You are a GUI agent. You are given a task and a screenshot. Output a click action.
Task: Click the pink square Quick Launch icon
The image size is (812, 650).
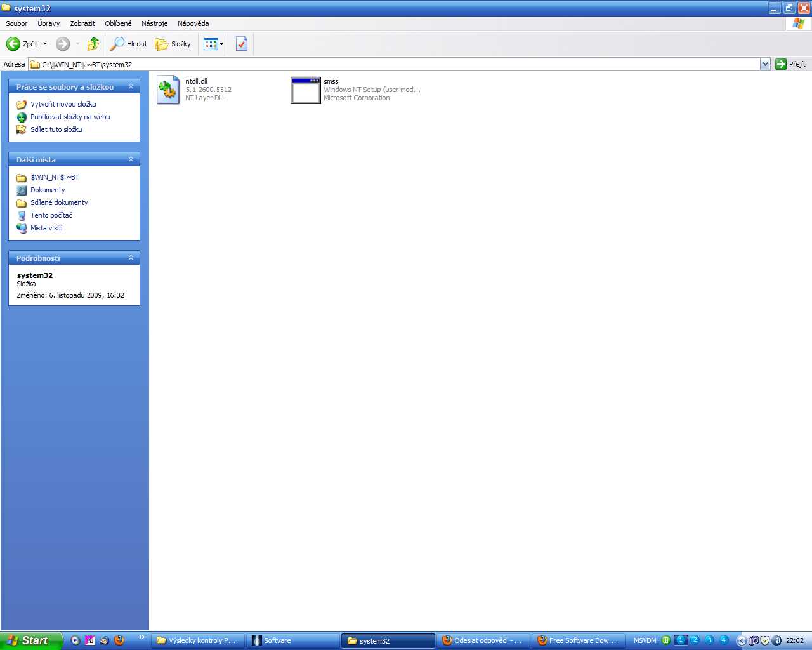click(x=90, y=640)
